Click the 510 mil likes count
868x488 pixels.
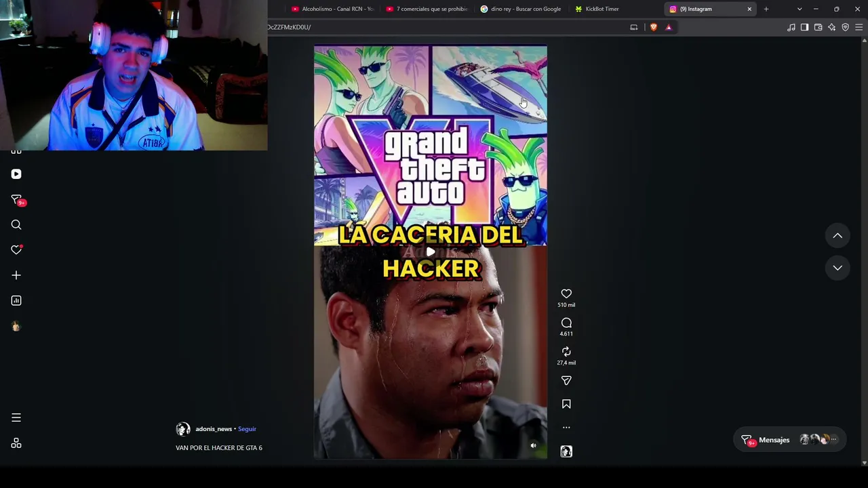tap(566, 305)
